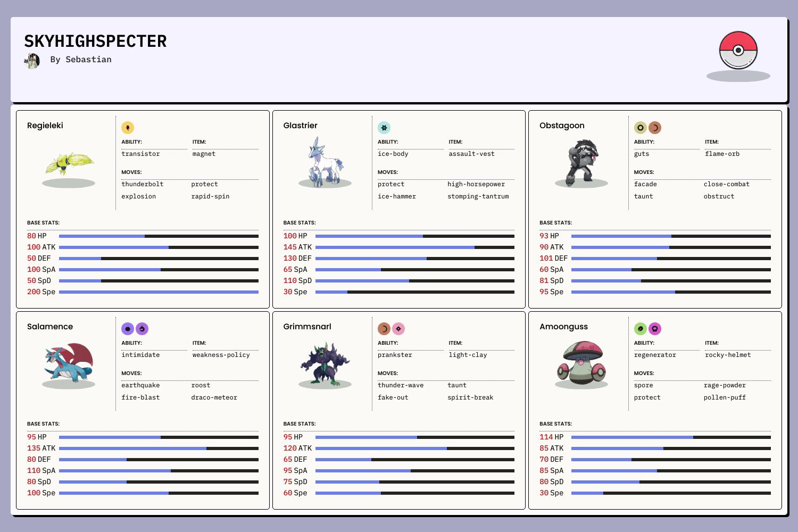Click the Pokeball icon in the header
This screenshot has height=532, width=798.
point(738,51)
